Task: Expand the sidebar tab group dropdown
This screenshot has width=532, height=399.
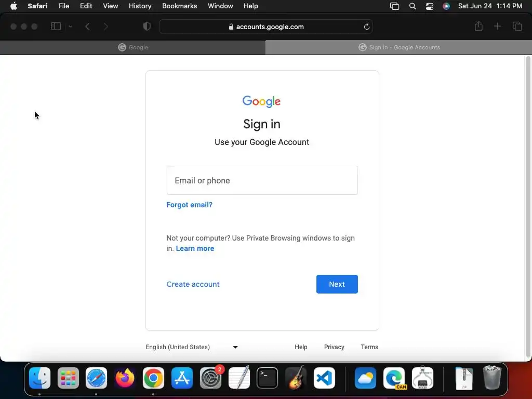Action: pyautogui.click(x=70, y=26)
